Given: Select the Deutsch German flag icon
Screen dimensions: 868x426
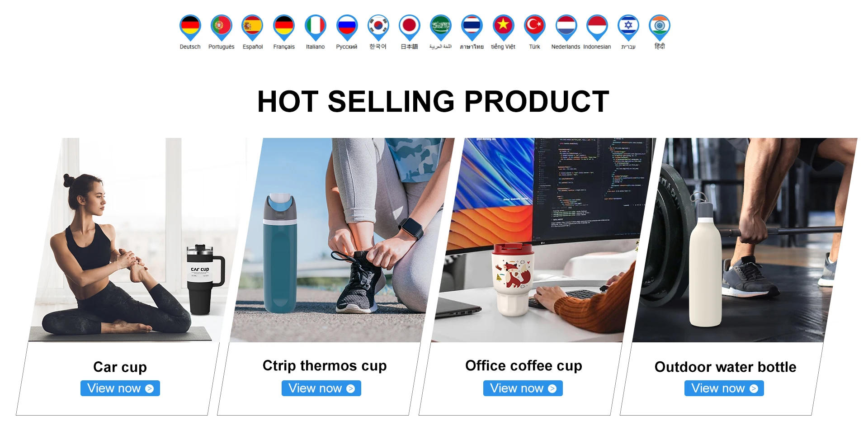Looking at the screenshot, I should click(x=190, y=27).
